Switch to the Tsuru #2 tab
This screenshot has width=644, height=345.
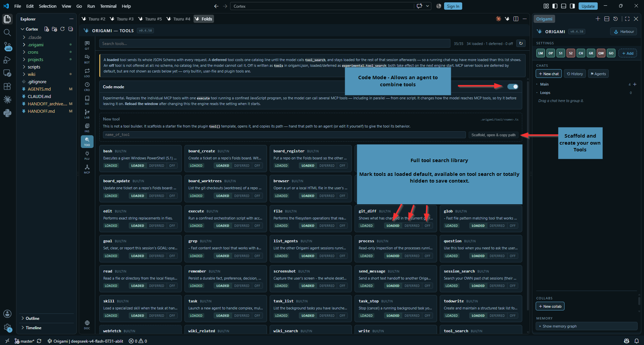94,19
